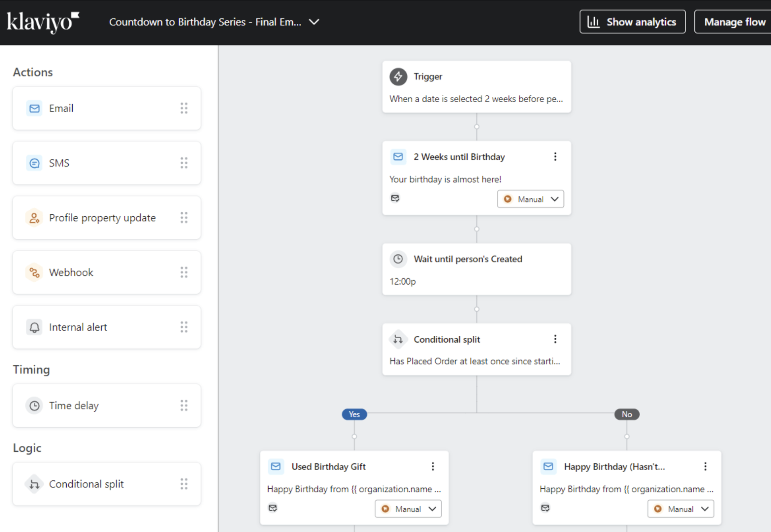The image size is (771, 532).
Task: Open Manual status dropdown on Used Birthday Gift
Action: [408, 509]
